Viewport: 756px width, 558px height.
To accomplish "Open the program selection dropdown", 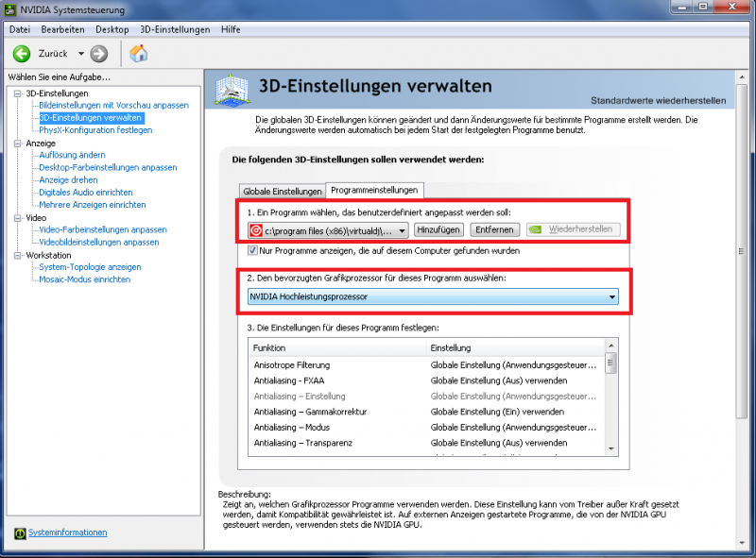I will [x=402, y=229].
